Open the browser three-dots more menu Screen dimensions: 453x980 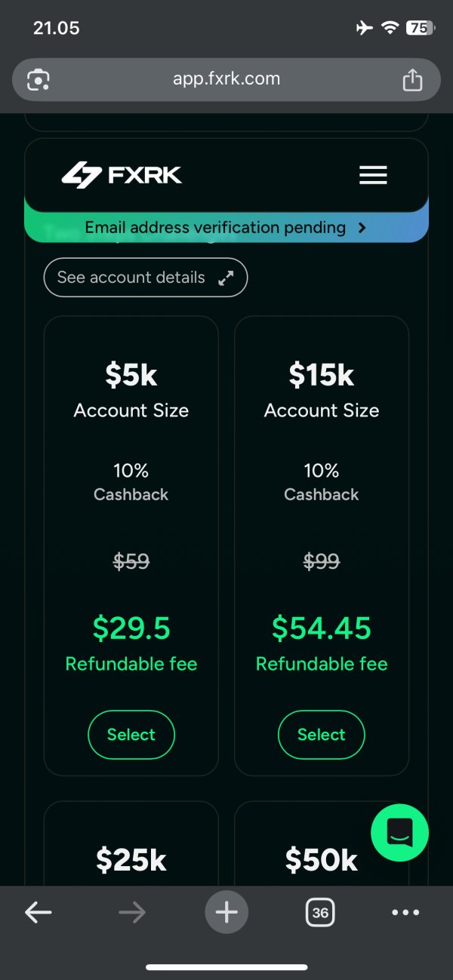(x=405, y=913)
